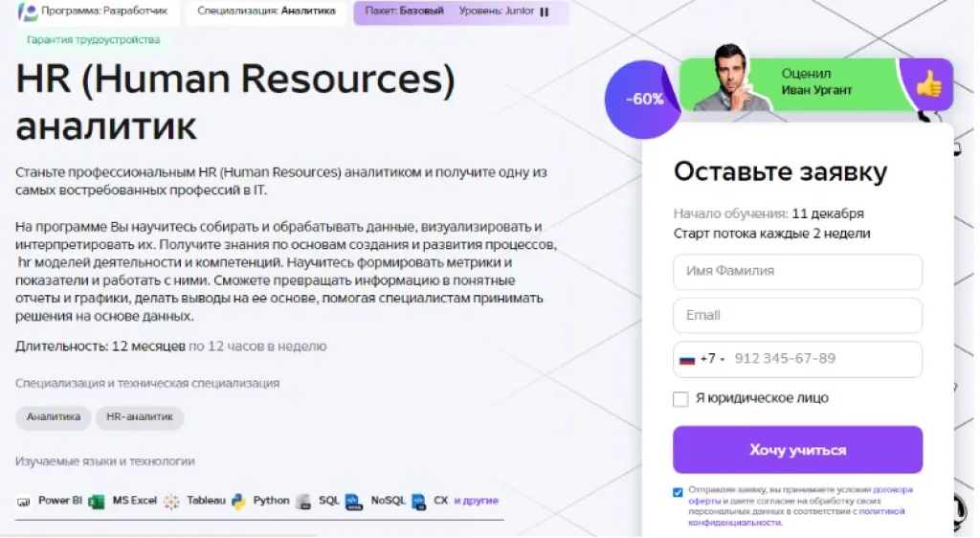Select the 'Пакет: Базовый' item

coord(405,11)
